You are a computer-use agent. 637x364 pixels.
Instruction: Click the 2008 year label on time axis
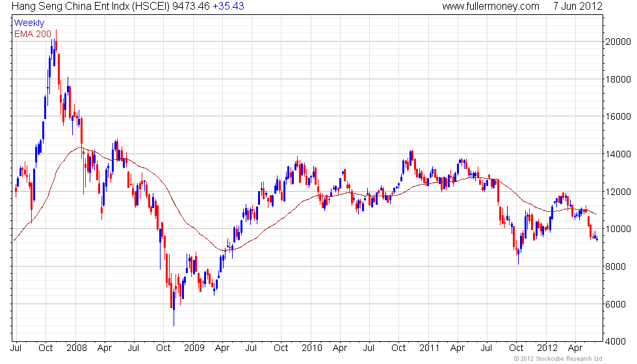tap(77, 348)
